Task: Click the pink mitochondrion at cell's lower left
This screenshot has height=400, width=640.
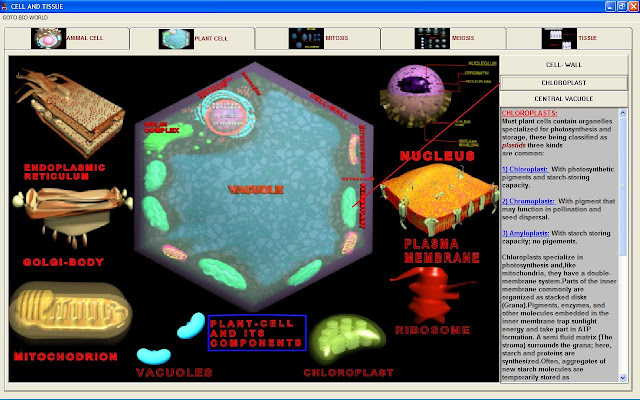Action: pos(174,252)
